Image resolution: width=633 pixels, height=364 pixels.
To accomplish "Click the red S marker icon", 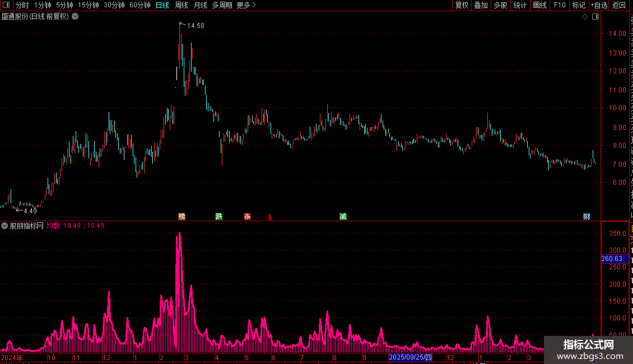I will [269, 217].
